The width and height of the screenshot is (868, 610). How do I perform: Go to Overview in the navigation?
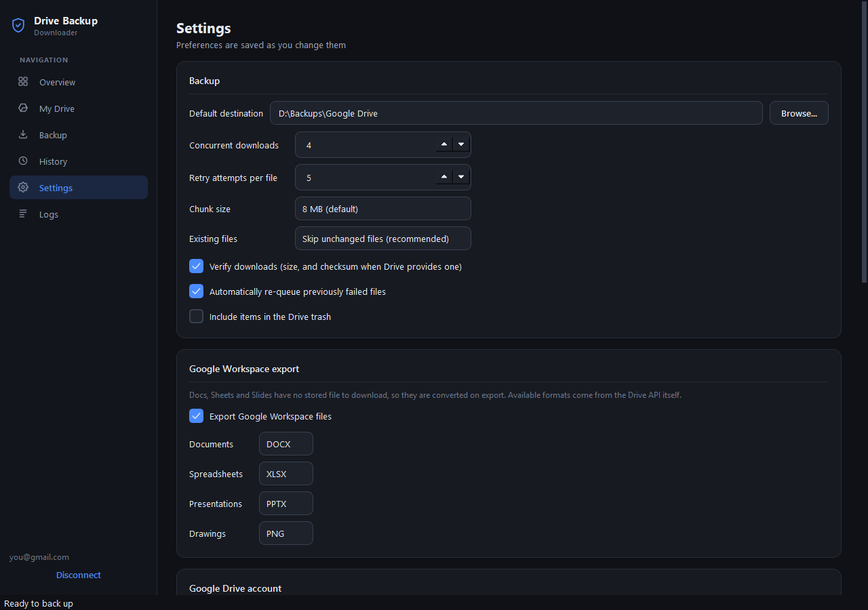pos(79,82)
